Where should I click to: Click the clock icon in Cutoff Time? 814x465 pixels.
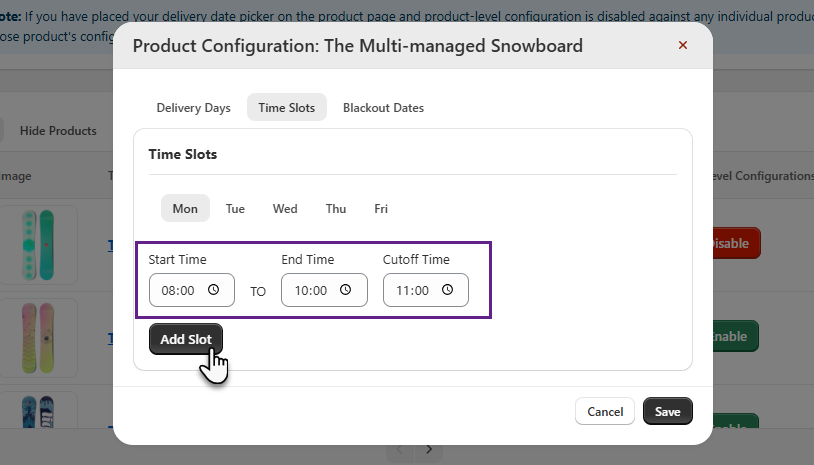448,290
